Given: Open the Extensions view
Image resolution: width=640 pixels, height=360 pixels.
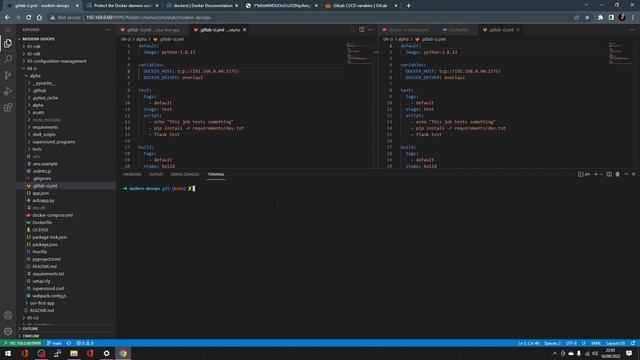Looking at the screenshot, I should [8, 107].
